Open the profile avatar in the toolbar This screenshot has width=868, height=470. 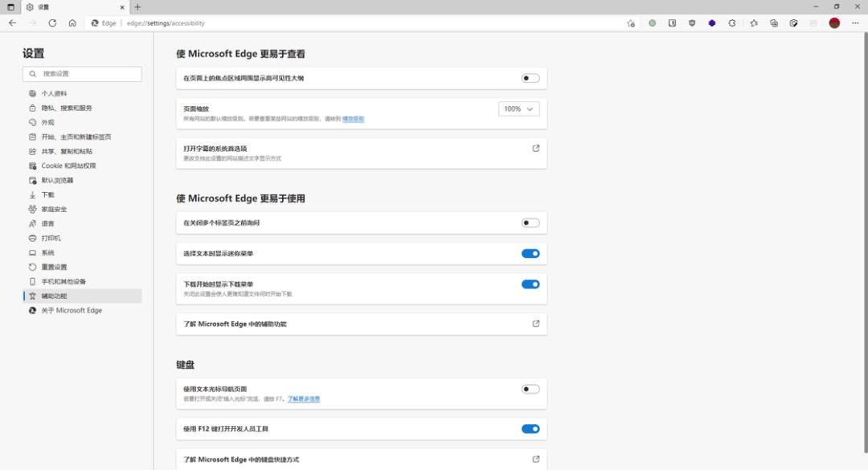click(x=834, y=23)
